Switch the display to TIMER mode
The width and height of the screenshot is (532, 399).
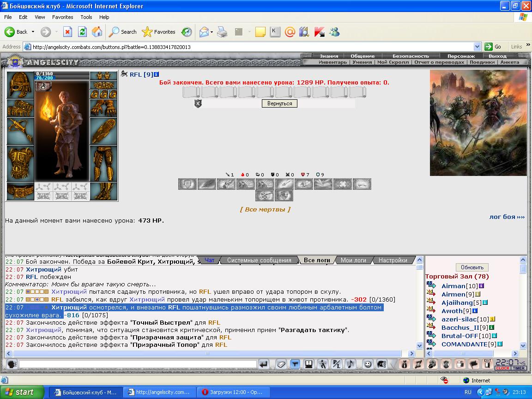coord(519,368)
